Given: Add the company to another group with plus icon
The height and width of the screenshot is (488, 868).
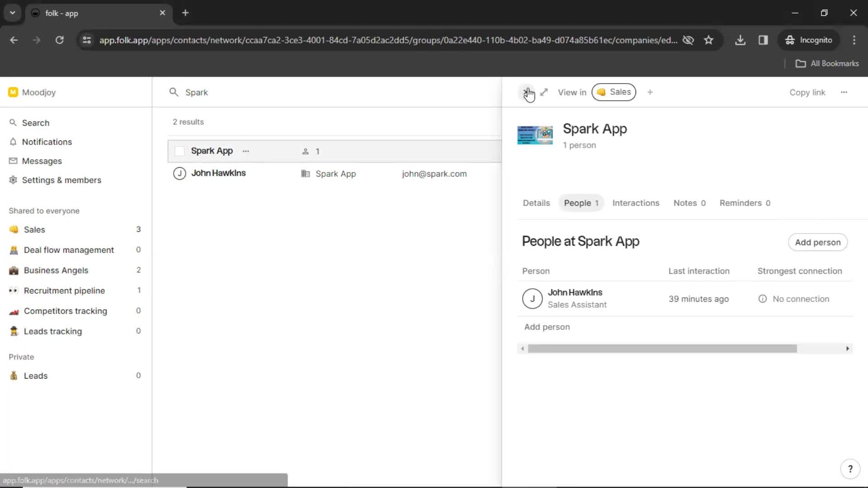Looking at the screenshot, I should tap(650, 92).
